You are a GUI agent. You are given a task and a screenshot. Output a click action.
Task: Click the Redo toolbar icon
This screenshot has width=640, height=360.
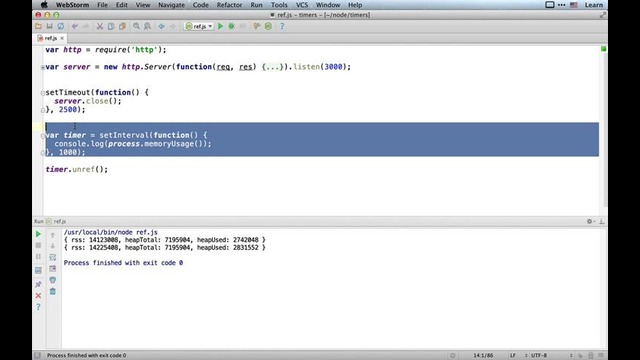pyautogui.click(x=86, y=26)
